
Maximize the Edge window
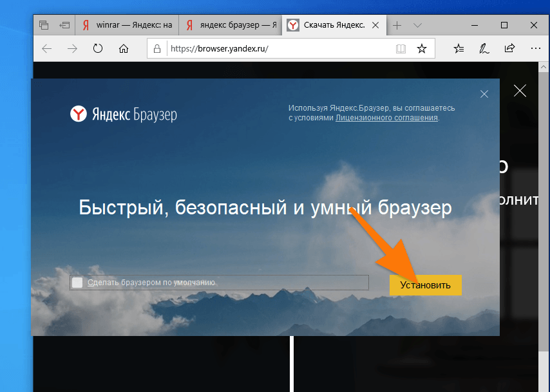coord(504,25)
